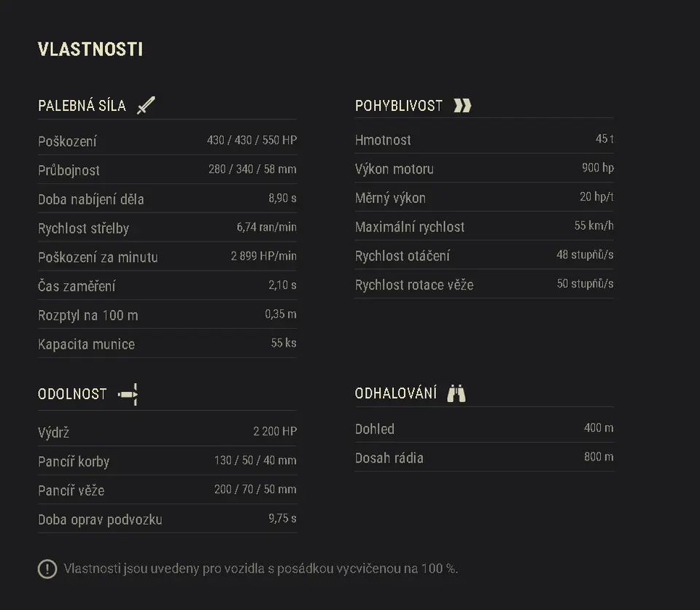
Task: Click the Průbojnost value 280 / 340 / 58 mm
Action: click(252, 169)
